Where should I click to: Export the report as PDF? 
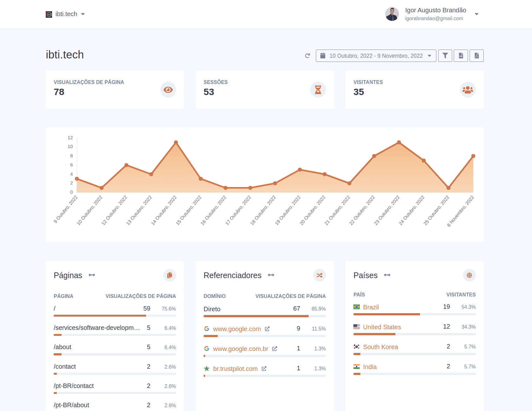tap(476, 56)
